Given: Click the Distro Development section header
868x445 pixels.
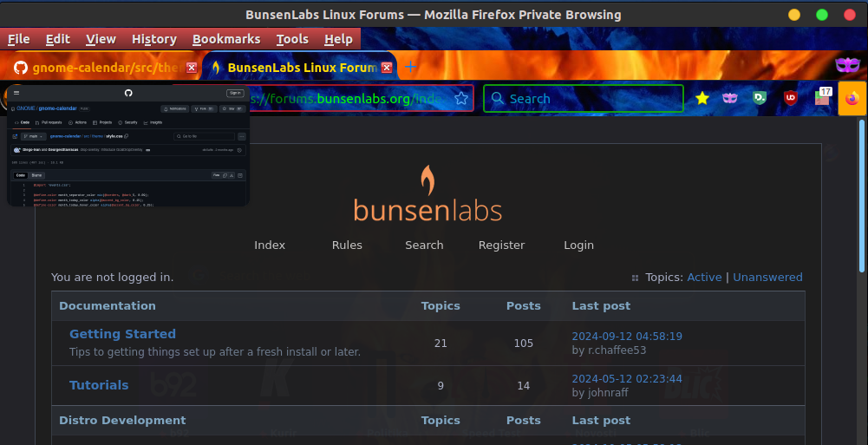Looking at the screenshot, I should [x=122, y=421].
